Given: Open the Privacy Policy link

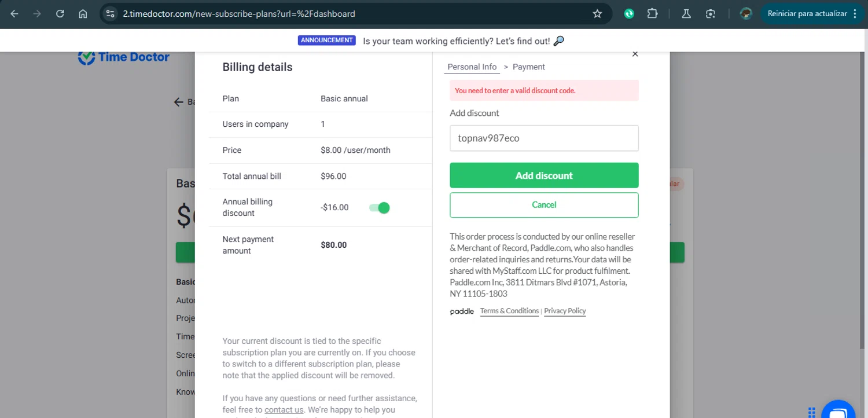Looking at the screenshot, I should pyautogui.click(x=565, y=311).
